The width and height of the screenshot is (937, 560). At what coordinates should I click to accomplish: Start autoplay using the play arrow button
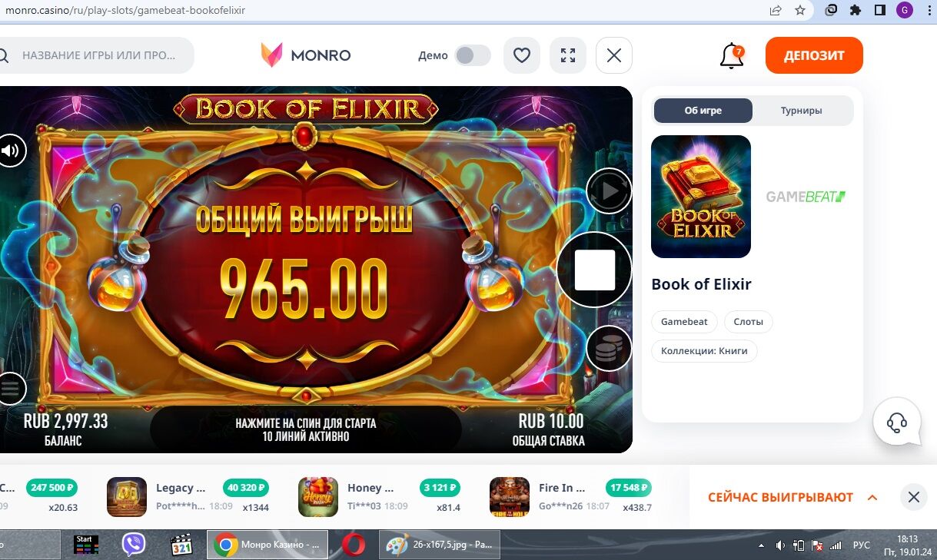point(609,191)
